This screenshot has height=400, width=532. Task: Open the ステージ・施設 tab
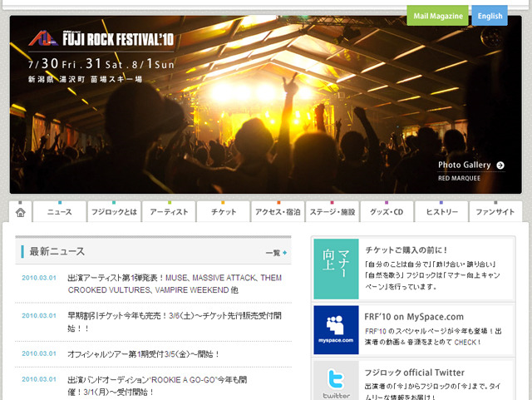click(x=332, y=211)
